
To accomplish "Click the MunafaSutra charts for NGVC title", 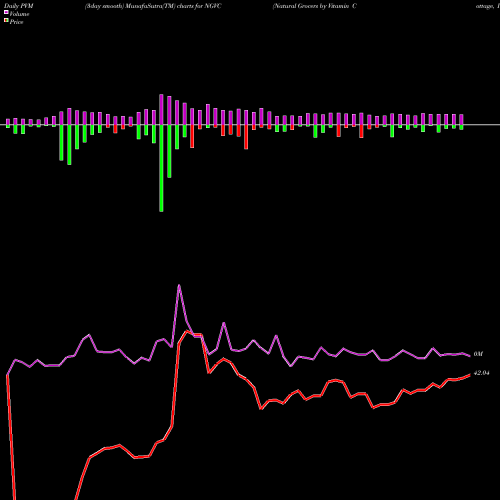I will point(153,6).
